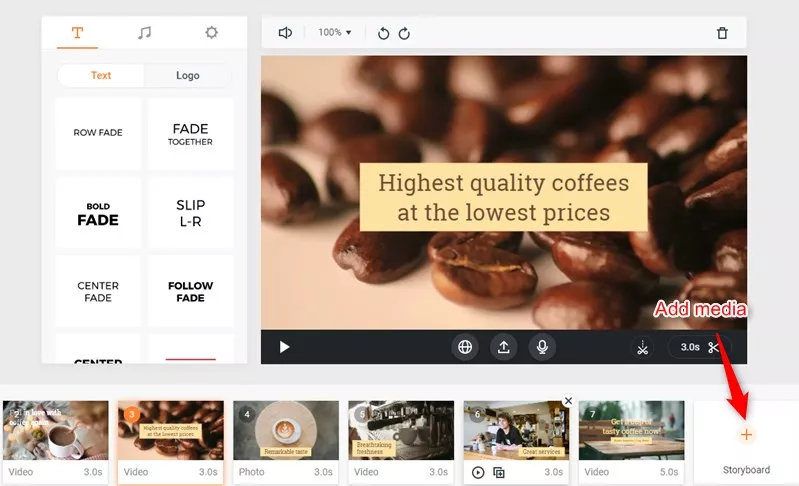
Task: Select scene 7 thumbnail lasting 5.0s
Action: (x=631, y=430)
